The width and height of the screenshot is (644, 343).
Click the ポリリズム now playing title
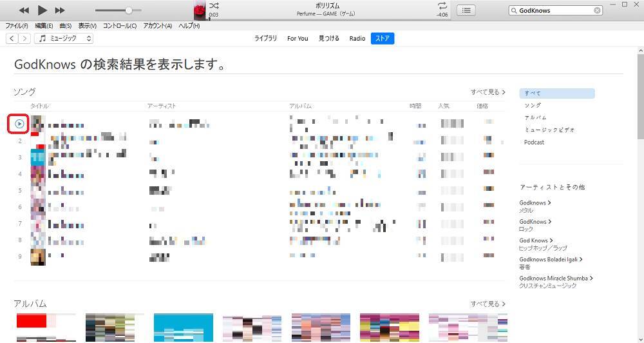pyautogui.click(x=327, y=6)
